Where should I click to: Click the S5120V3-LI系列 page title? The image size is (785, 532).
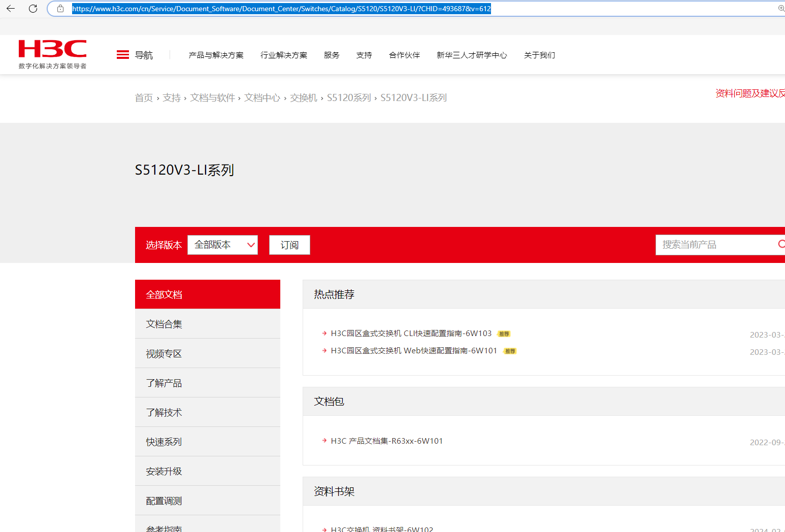click(x=184, y=170)
